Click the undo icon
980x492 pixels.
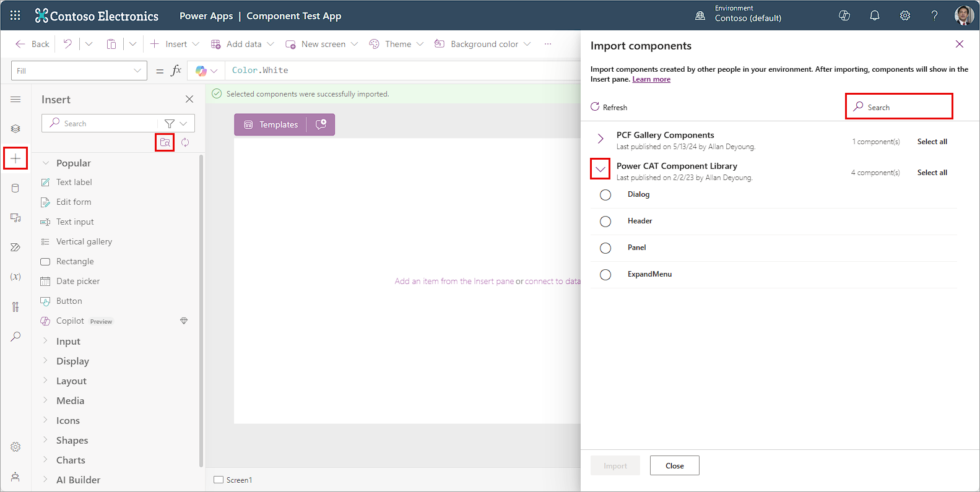tap(67, 44)
